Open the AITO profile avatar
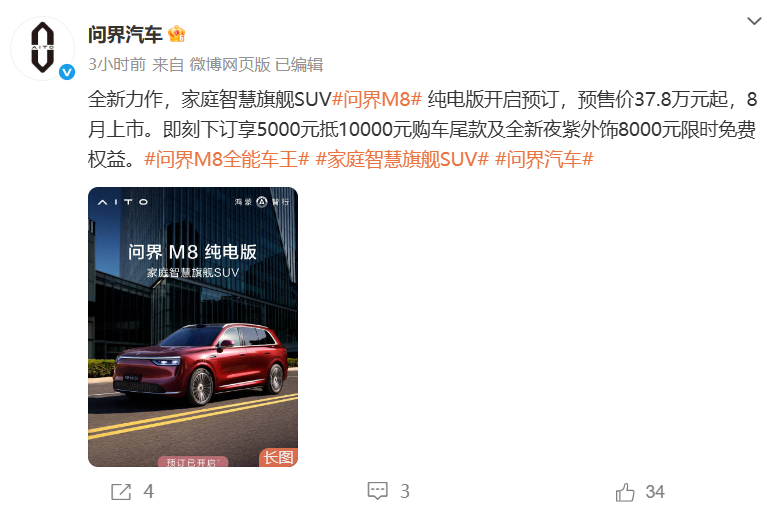771x515 pixels. point(43,48)
